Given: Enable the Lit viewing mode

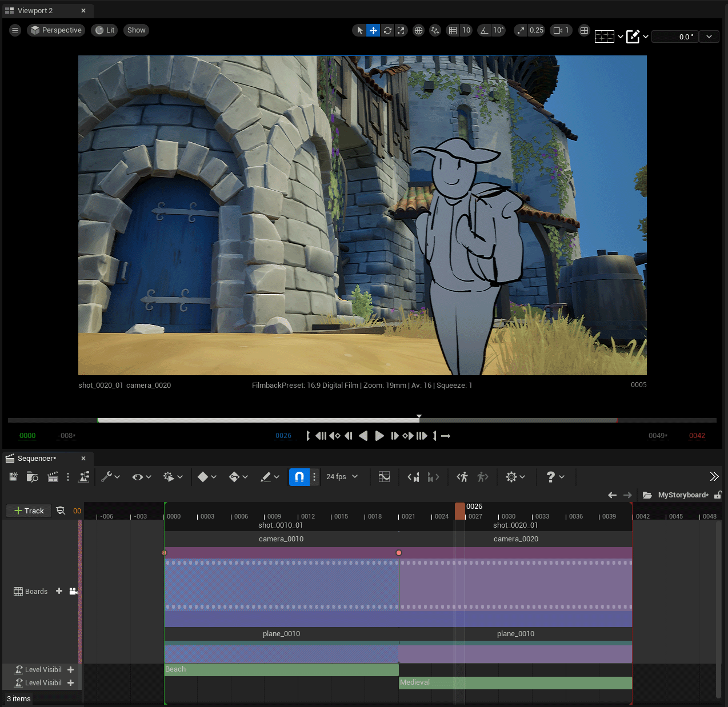Looking at the screenshot, I should pyautogui.click(x=104, y=30).
